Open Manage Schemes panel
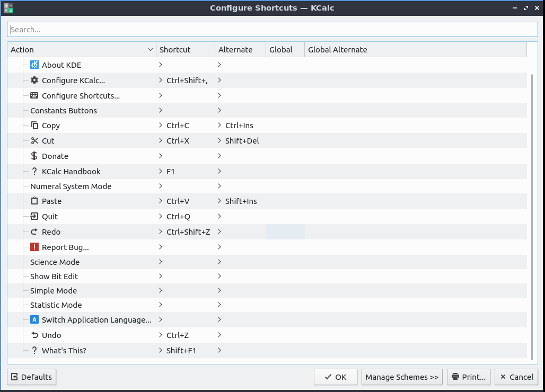This screenshot has width=545, height=392. [x=402, y=377]
